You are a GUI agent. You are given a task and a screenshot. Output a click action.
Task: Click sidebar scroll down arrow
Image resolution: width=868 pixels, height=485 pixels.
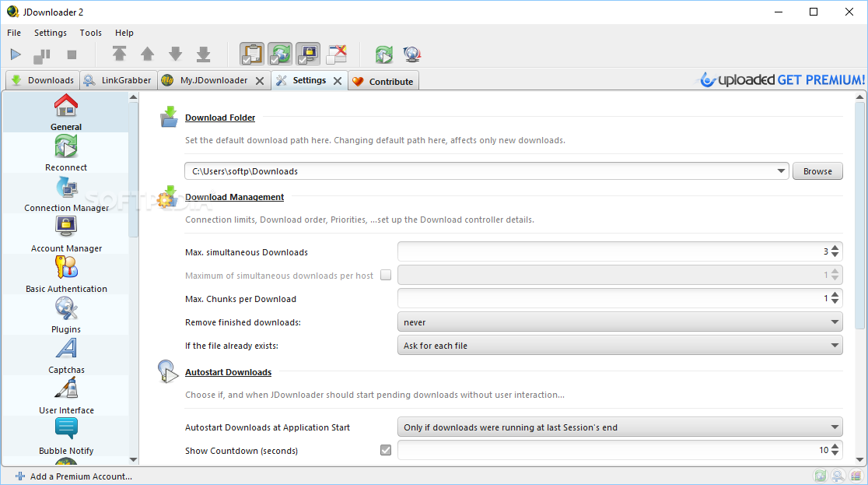click(134, 459)
